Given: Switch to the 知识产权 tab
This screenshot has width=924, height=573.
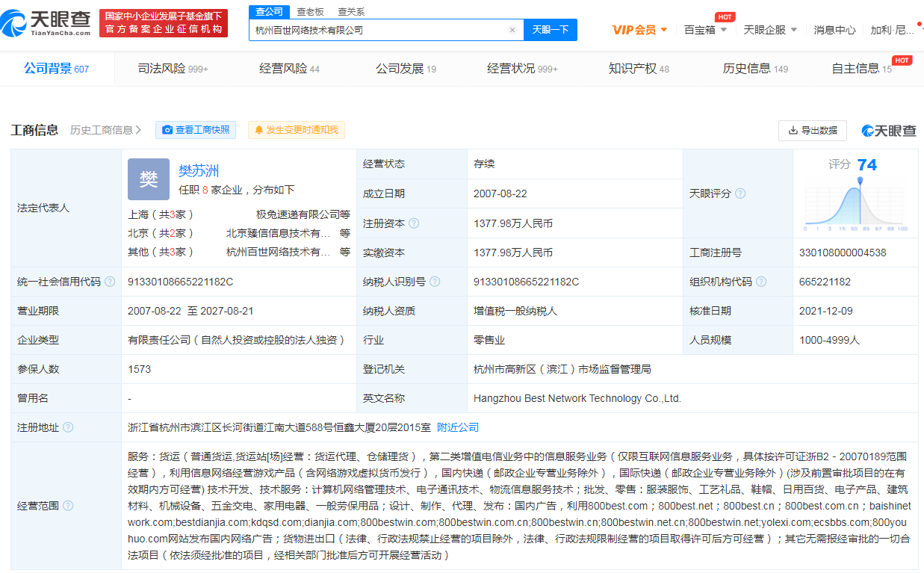Looking at the screenshot, I should click(x=639, y=69).
